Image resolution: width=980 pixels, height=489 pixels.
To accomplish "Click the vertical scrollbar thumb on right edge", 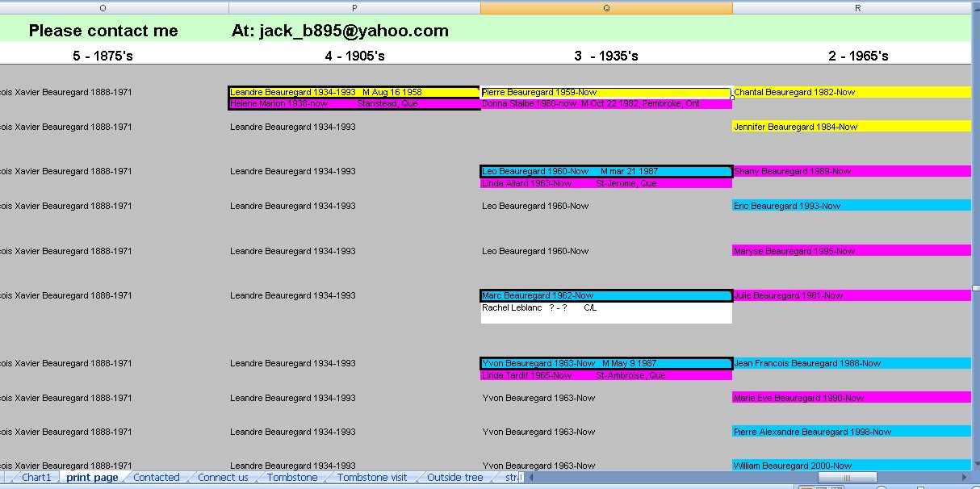I will 975,287.
